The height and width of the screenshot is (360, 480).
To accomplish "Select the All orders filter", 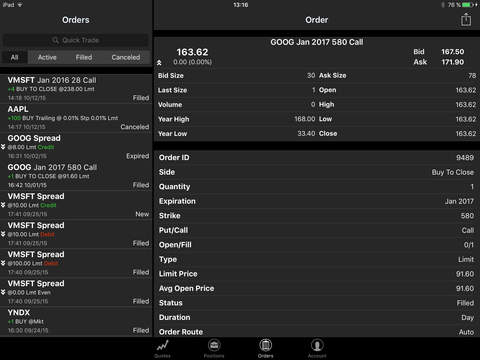I will coord(14,57).
